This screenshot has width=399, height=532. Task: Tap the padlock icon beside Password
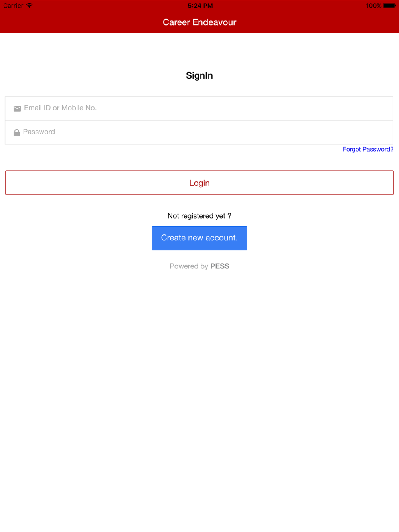[x=17, y=132]
